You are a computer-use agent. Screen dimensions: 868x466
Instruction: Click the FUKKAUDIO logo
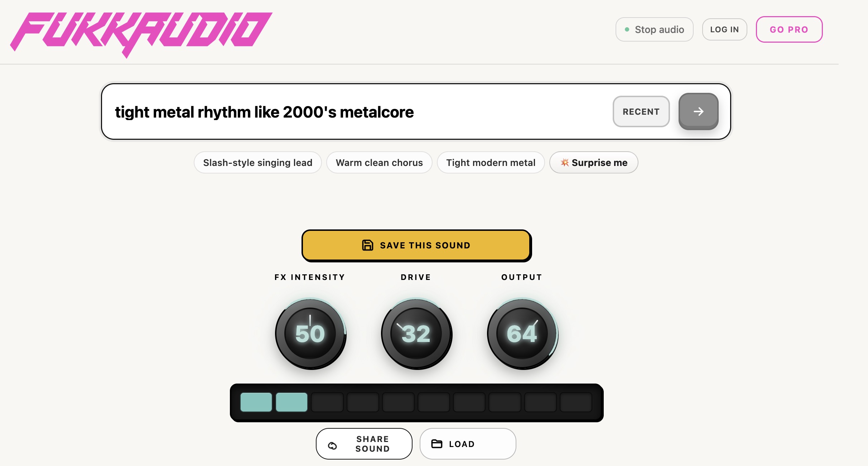coord(141,34)
